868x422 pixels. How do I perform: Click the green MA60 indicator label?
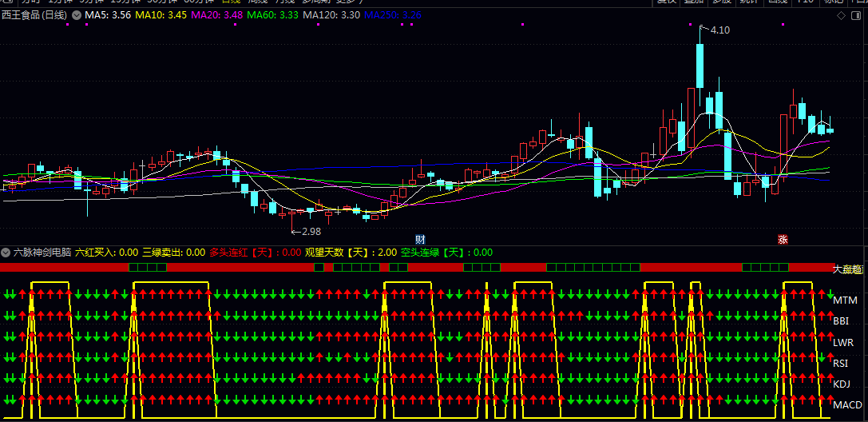[x=273, y=15]
